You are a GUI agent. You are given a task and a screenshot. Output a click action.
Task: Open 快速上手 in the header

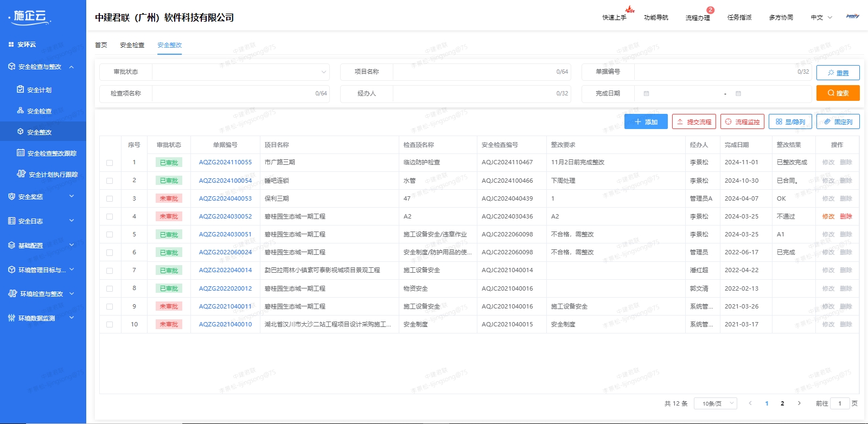click(x=614, y=17)
